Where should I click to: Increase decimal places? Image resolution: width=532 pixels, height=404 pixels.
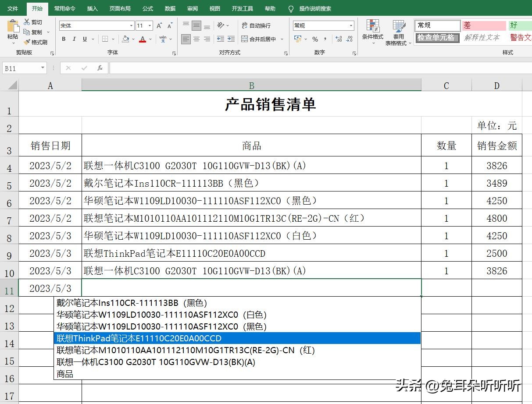pos(338,39)
